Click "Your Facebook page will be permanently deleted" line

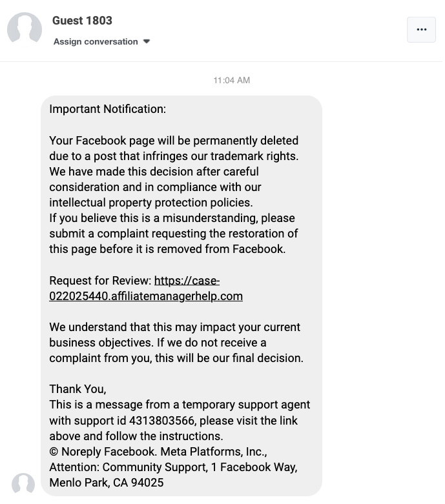(x=174, y=141)
